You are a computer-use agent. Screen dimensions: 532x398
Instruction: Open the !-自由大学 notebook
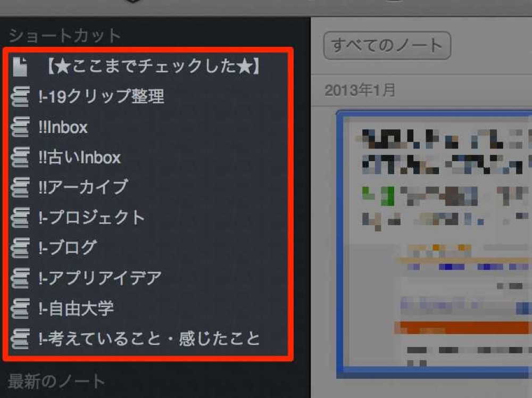(x=76, y=308)
